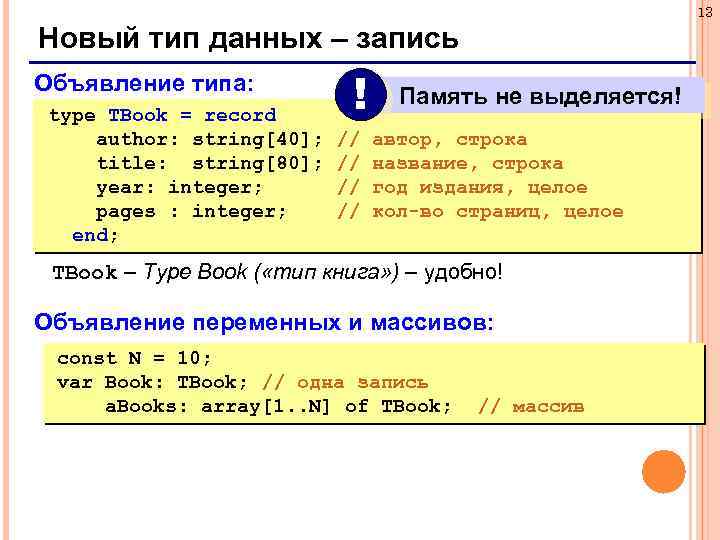
Task: Click the slide number 13
Action: click(x=705, y=12)
